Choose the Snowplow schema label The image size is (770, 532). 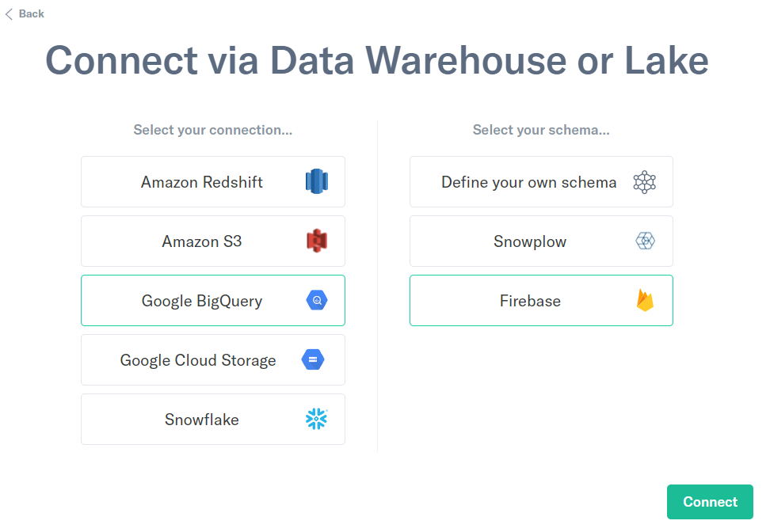tap(530, 241)
